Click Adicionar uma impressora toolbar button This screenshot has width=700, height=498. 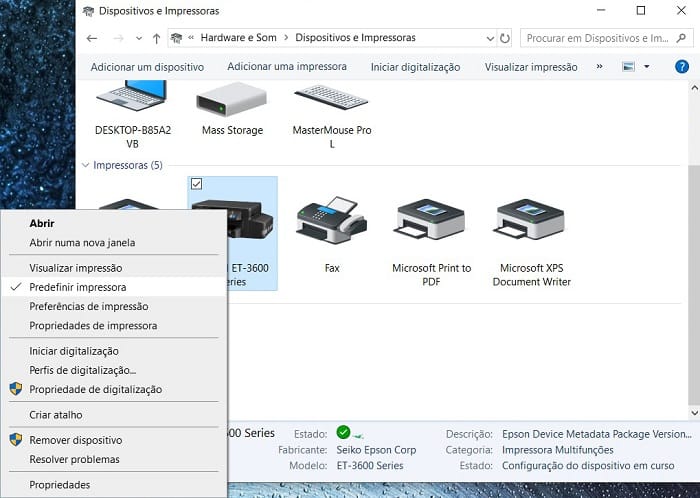(x=287, y=66)
